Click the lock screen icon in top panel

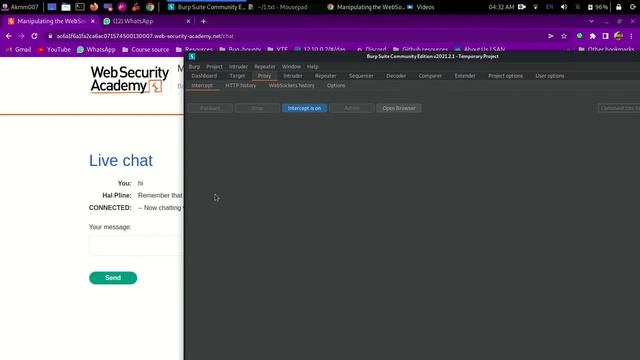click(x=619, y=7)
